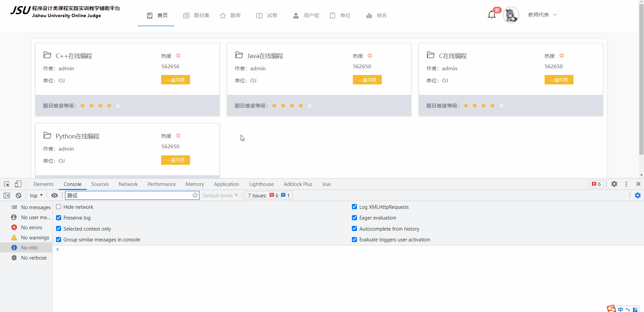Activate the DevTools inspect element picker
The image size is (644, 312).
(7, 184)
